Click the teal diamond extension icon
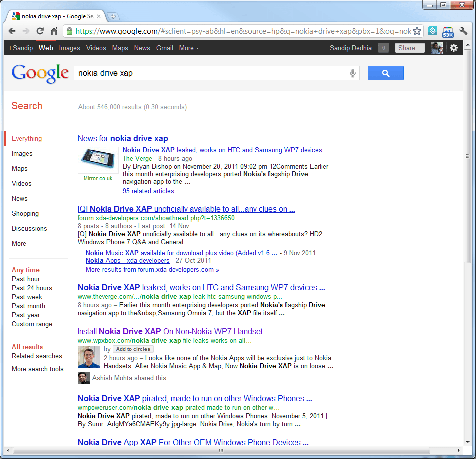Screen dimensions: 476x459 (433, 31)
